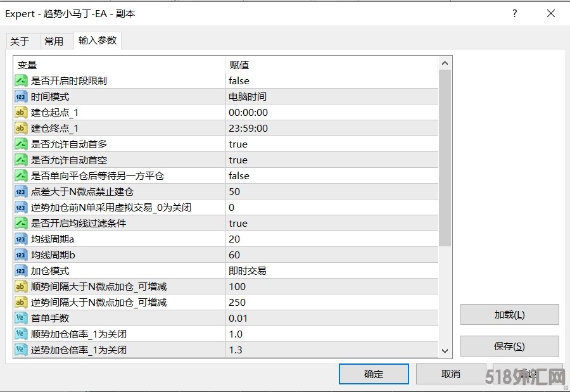This screenshot has height=392, width=570.
Task: Click the integer icon next to 时间模式
Action: point(21,96)
